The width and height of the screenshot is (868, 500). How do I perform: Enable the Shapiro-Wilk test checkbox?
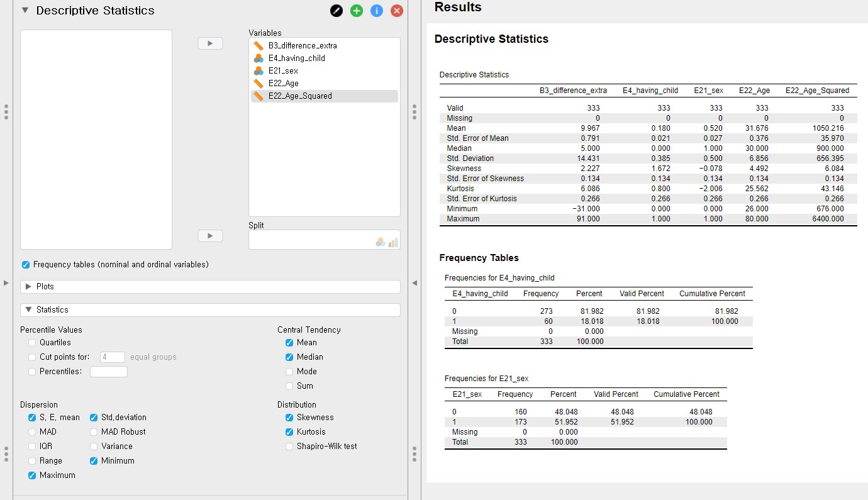point(289,447)
